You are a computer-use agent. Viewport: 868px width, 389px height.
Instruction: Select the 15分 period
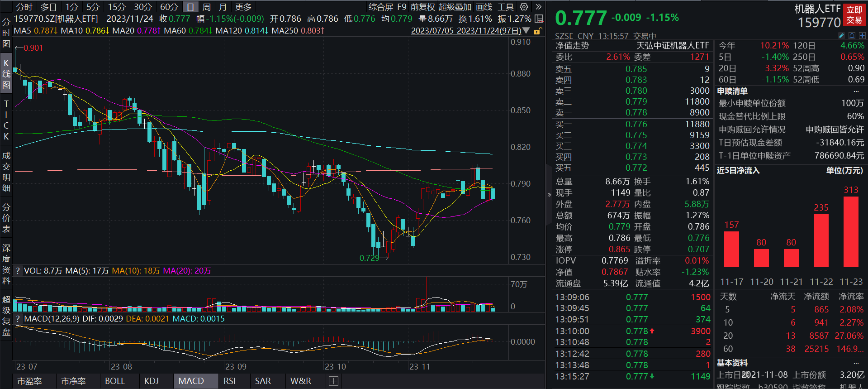tap(117, 7)
